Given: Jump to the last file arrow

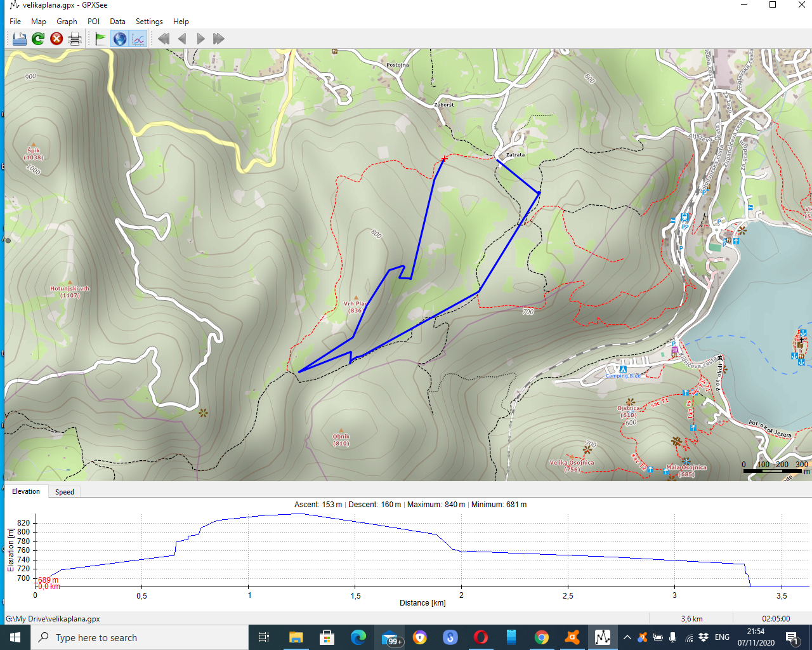Looking at the screenshot, I should tap(219, 39).
